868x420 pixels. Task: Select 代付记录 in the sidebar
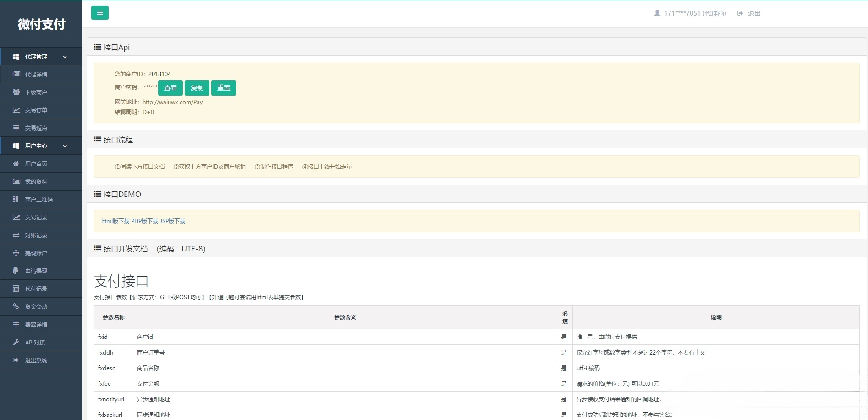(x=36, y=289)
